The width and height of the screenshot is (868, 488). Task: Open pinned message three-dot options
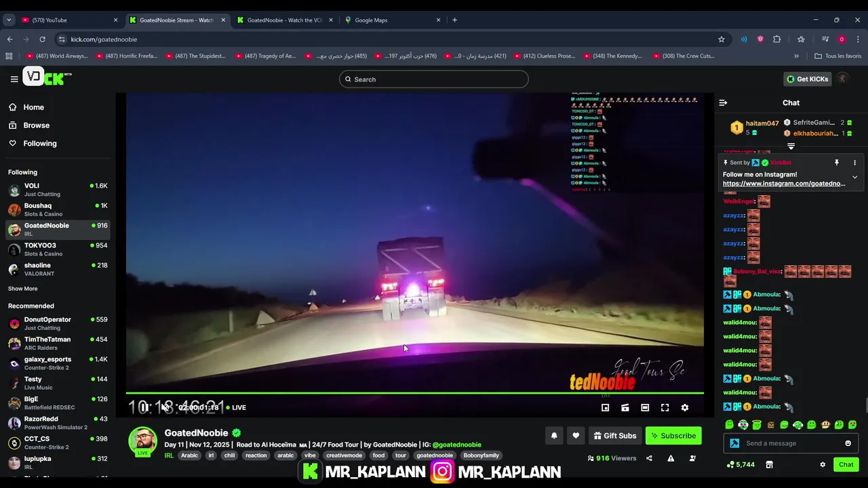tap(854, 163)
